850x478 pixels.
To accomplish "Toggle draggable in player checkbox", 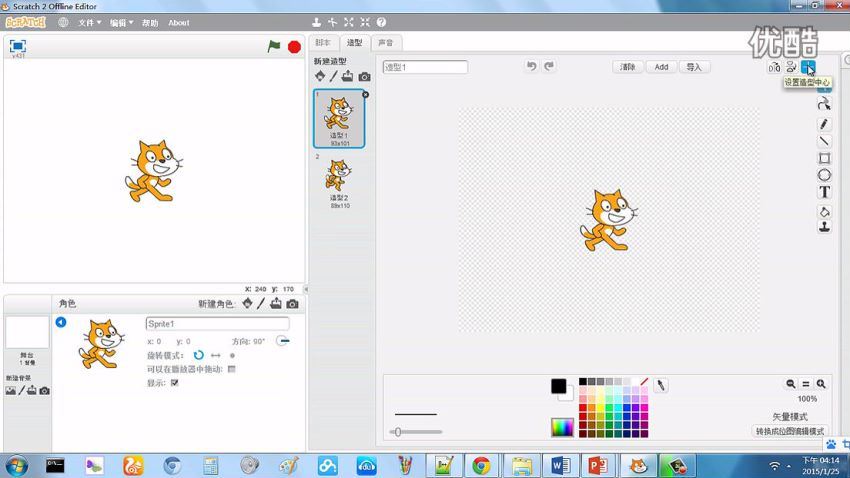I will [x=231, y=369].
